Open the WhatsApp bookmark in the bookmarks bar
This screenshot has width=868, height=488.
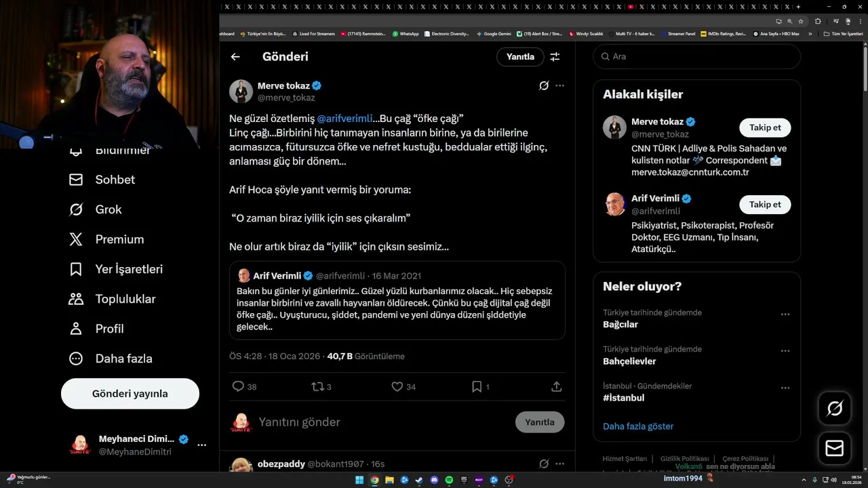click(x=406, y=33)
